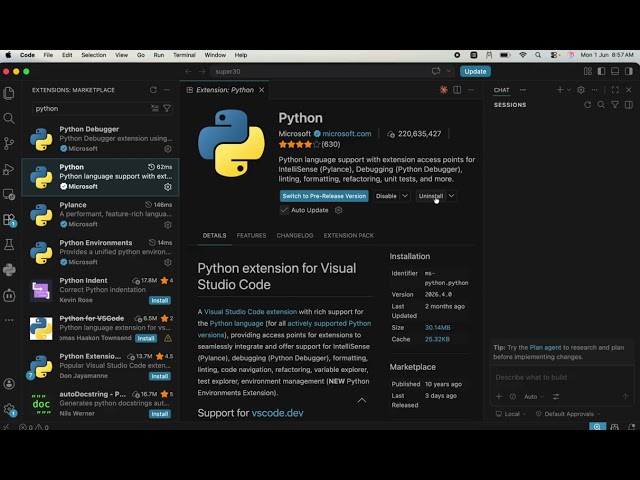The height and width of the screenshot is (480, 640).
Task: Open Remote Explorer view
Action: (9, 194)
